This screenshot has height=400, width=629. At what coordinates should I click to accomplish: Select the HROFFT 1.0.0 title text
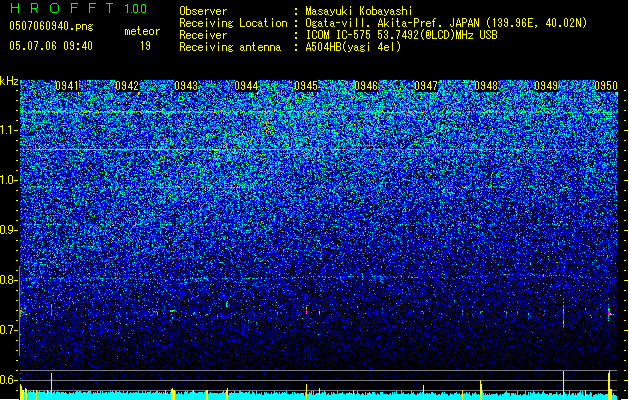coord(79,8)
